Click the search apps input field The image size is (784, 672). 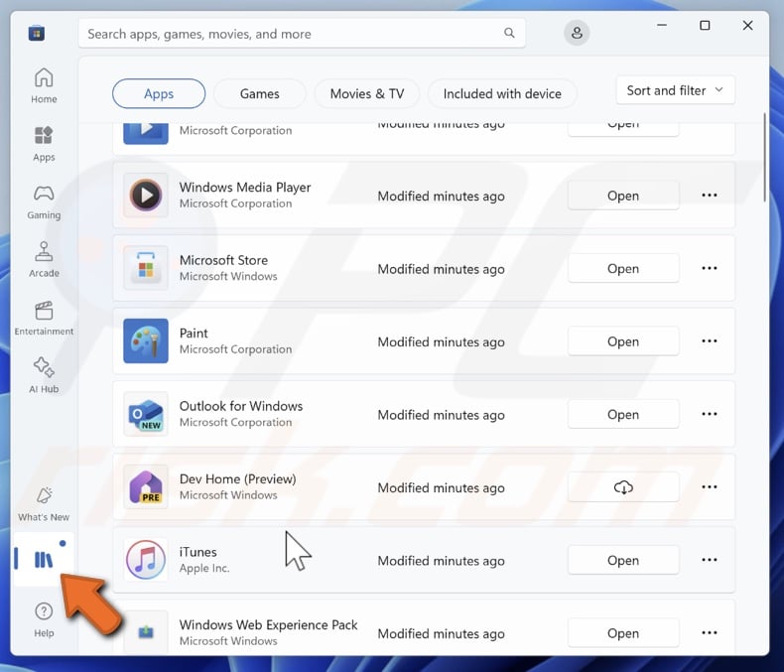293,34
